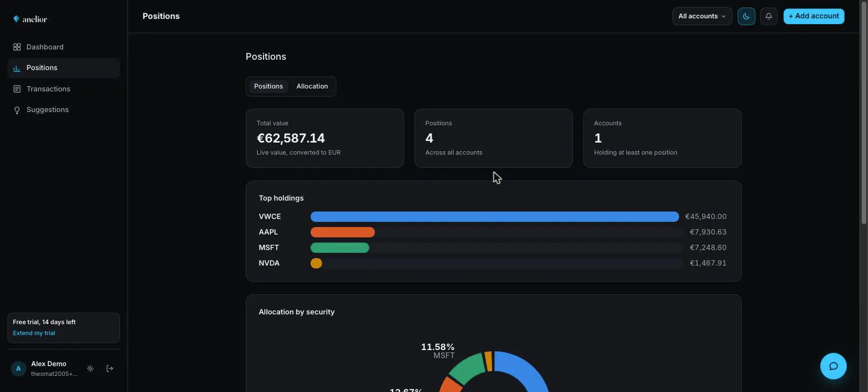Image resolution: width=868 pixels, height=392 pixels.
Task: Click the page vertical scrollbar
Action: (864, 112)
